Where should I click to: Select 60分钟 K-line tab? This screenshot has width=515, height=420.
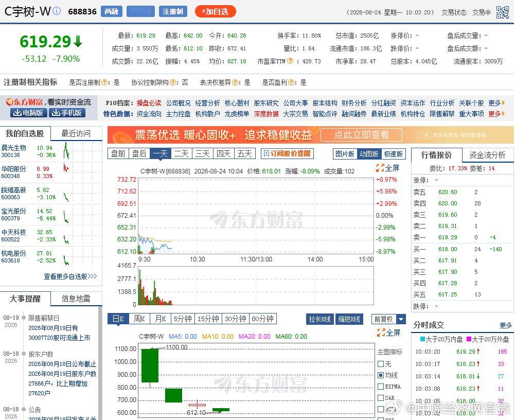(263, 319)
